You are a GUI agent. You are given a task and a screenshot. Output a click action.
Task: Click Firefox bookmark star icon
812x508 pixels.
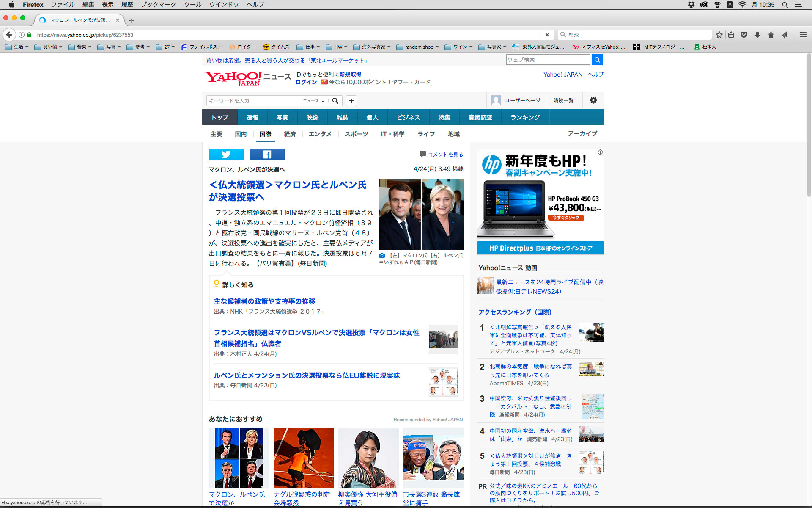[719, 35]
